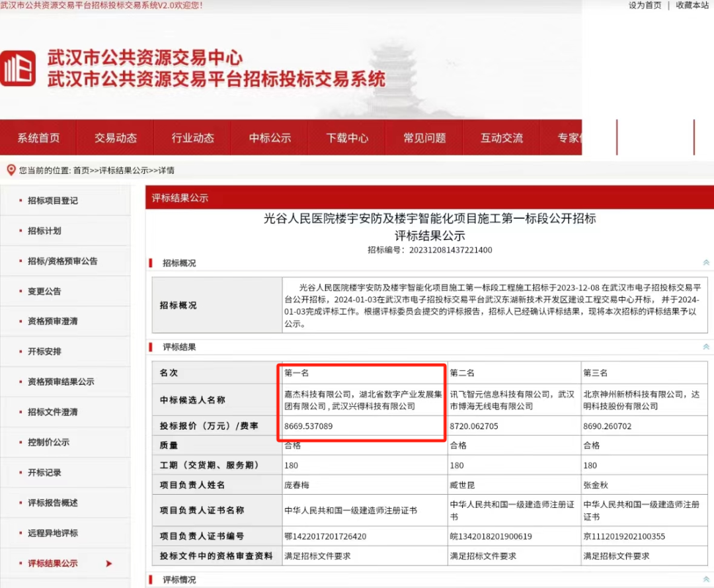Click arrow beside 评标结果公示 sidebar item
This screenshot has height=588, width=714.
pyautogui.click(x=109, y=564)
